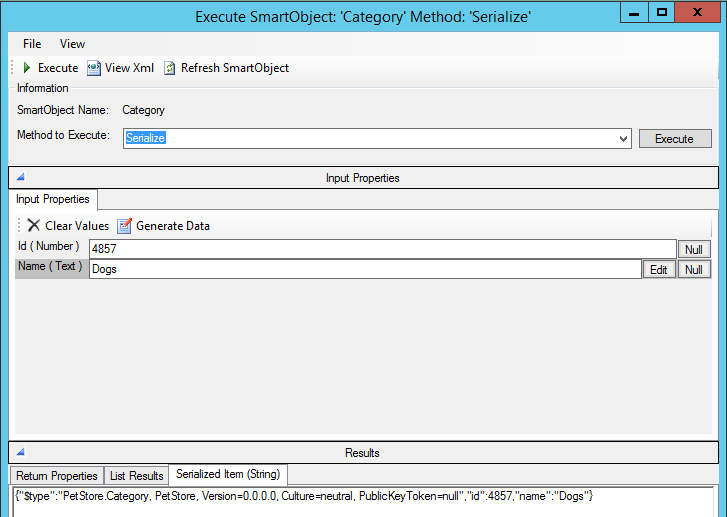Open the View menu
Viewport: 727px width, 517px height.
pos(72,44)
